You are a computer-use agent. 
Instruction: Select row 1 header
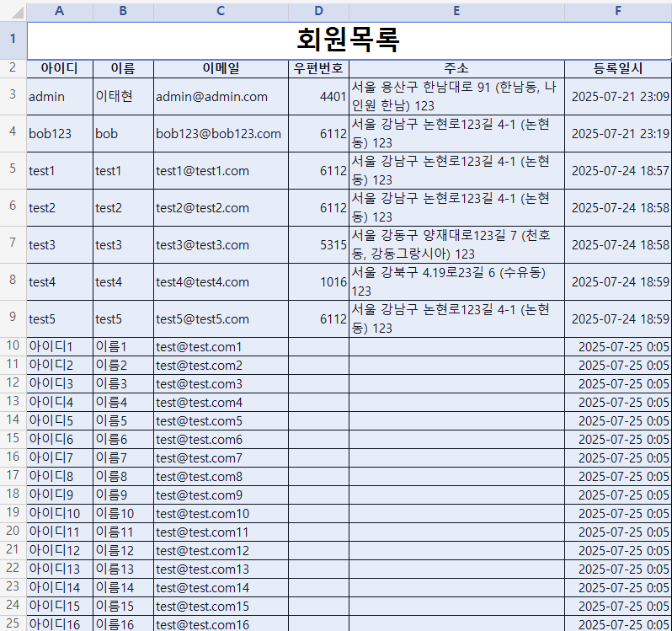tap(13, 40)
